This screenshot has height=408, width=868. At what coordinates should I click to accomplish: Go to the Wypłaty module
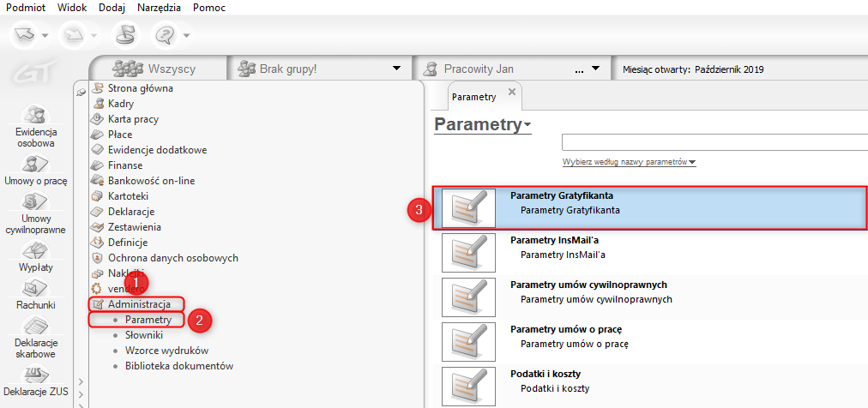35,257
